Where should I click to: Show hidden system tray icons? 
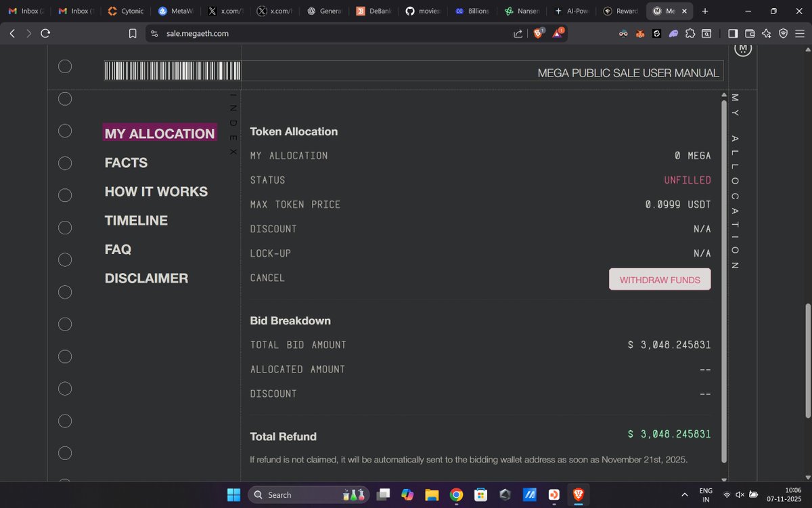pyautogui.click(x=685, y=495)
